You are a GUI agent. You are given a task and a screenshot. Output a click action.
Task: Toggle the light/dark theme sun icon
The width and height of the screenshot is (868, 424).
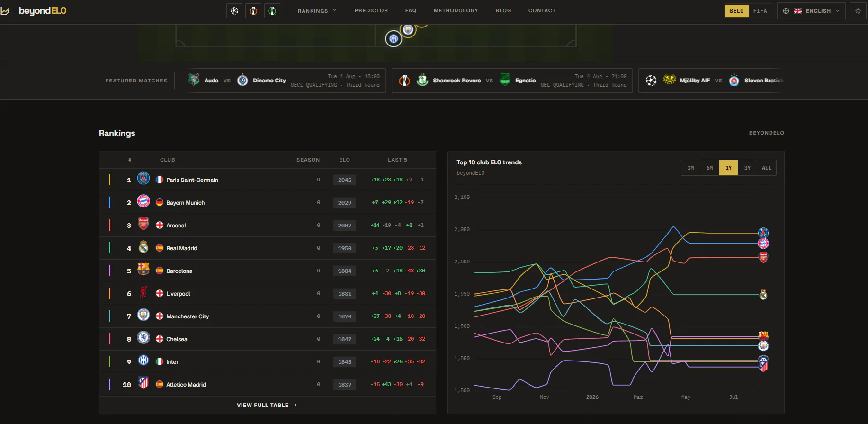coord(858,11)
